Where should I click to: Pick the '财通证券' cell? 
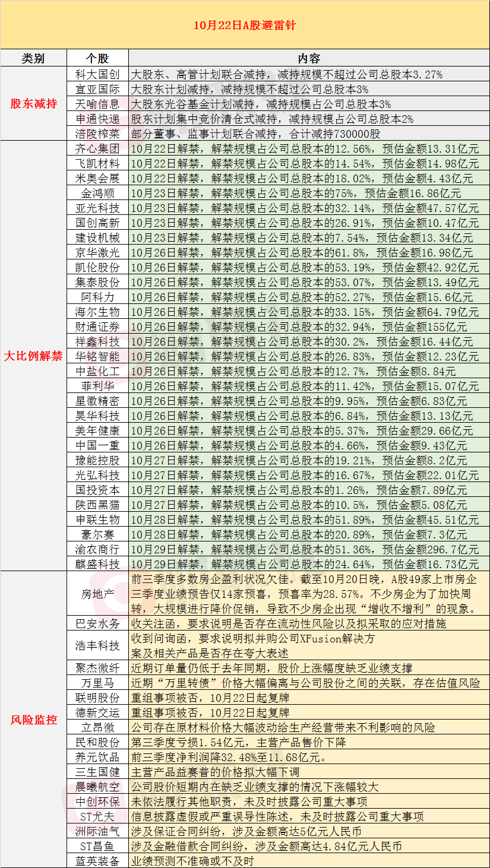click(x=97, y=327)
